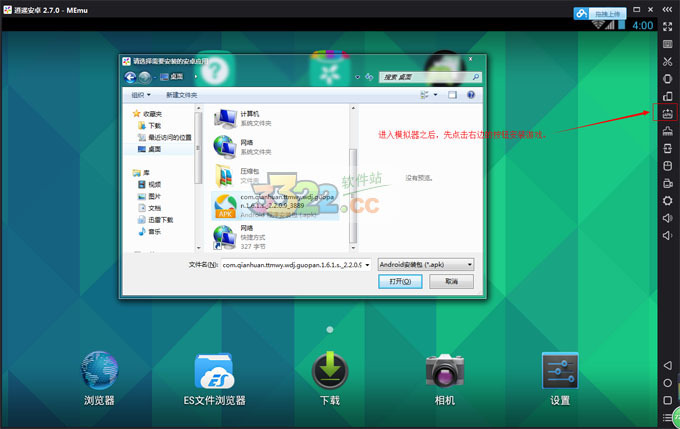Click the 文件名 filename input field
The width and height of the screenshot is (680, 429).
(x=292, y=265)
